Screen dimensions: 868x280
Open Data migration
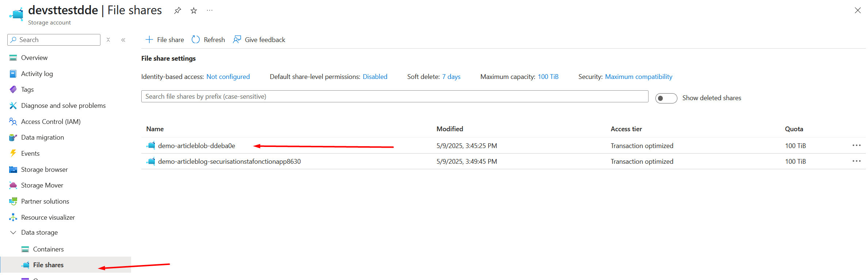[x=42, y=137]
